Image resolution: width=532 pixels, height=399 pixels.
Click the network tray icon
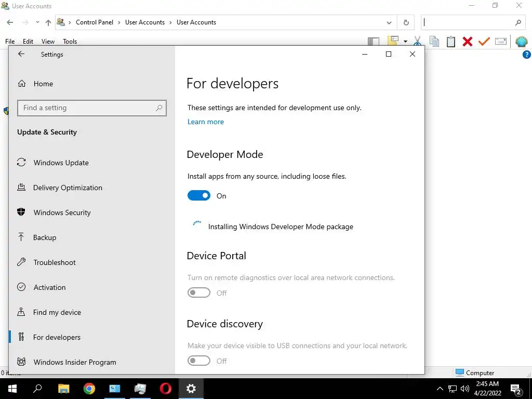[453, 389]
